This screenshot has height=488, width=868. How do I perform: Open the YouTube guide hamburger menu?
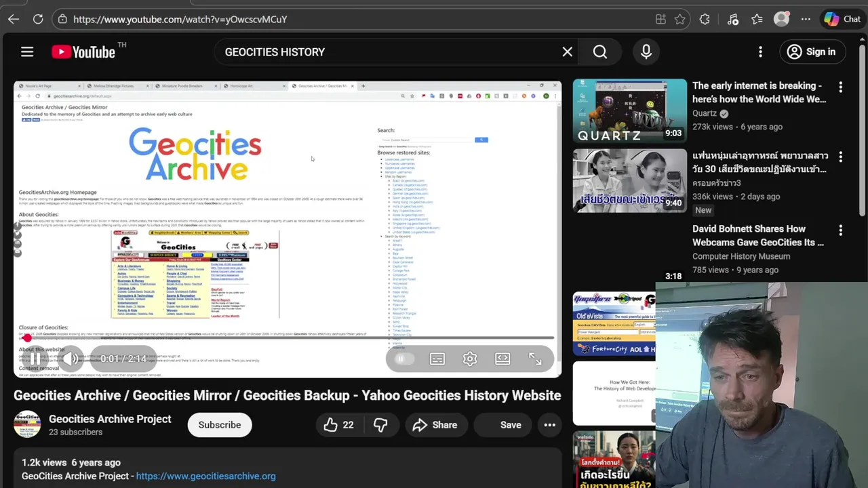[x=27, y=52]
